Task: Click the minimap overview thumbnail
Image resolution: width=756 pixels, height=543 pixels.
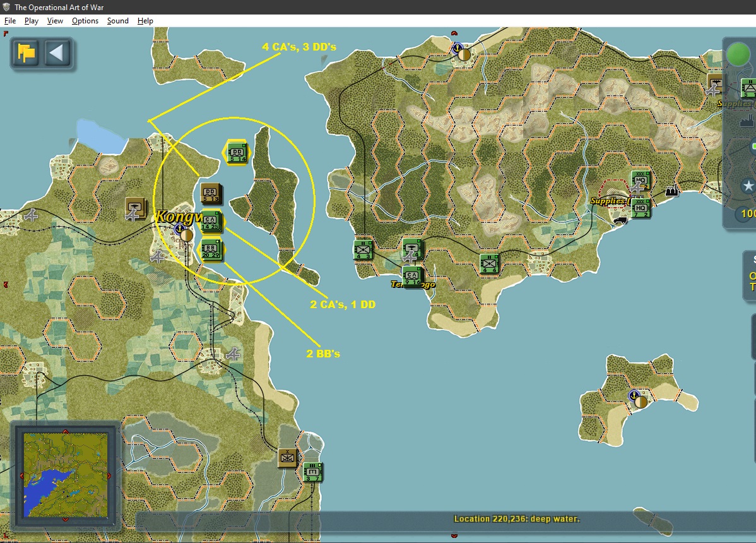Action: 66,475
